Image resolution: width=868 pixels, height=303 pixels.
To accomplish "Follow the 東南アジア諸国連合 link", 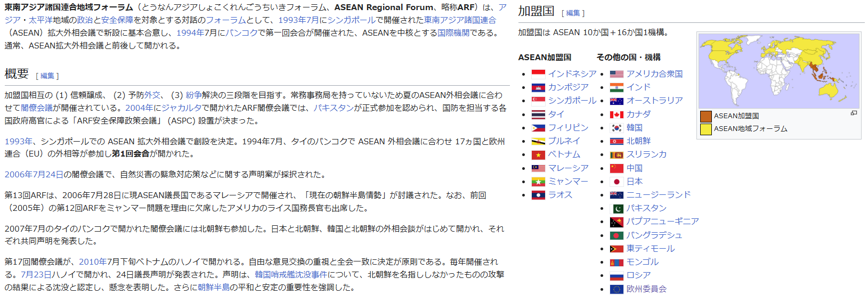I will tap(460, 20).
